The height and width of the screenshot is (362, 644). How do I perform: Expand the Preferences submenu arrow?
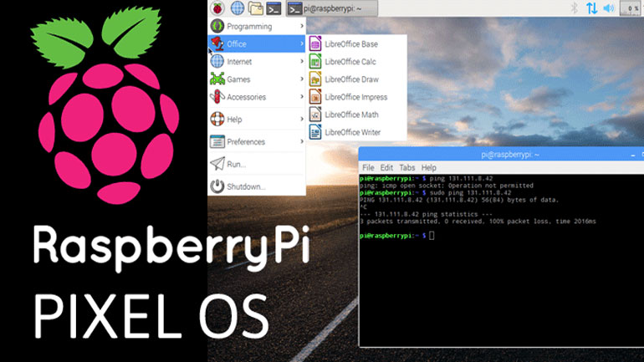302,141
